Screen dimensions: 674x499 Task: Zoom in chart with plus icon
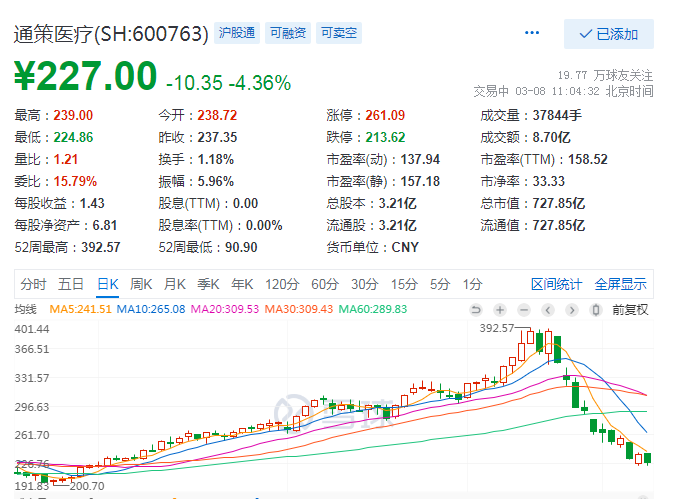click(x=499, y=309)
